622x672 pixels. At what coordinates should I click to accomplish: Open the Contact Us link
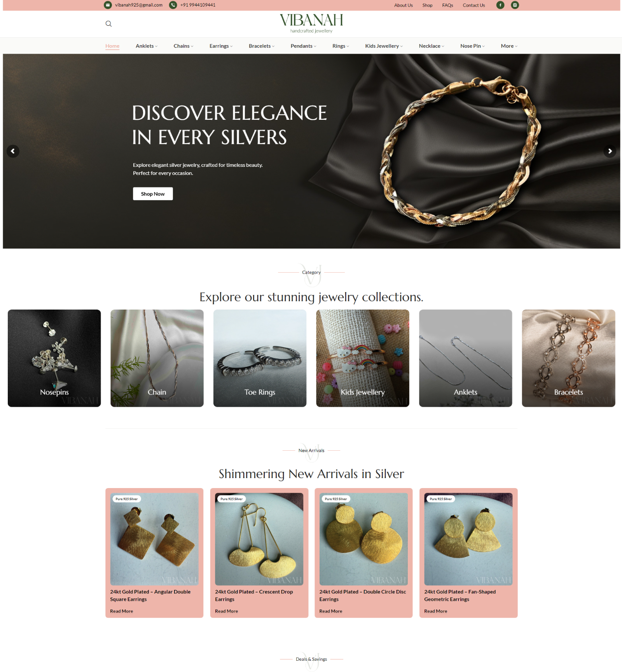click(x=473, y=5)
